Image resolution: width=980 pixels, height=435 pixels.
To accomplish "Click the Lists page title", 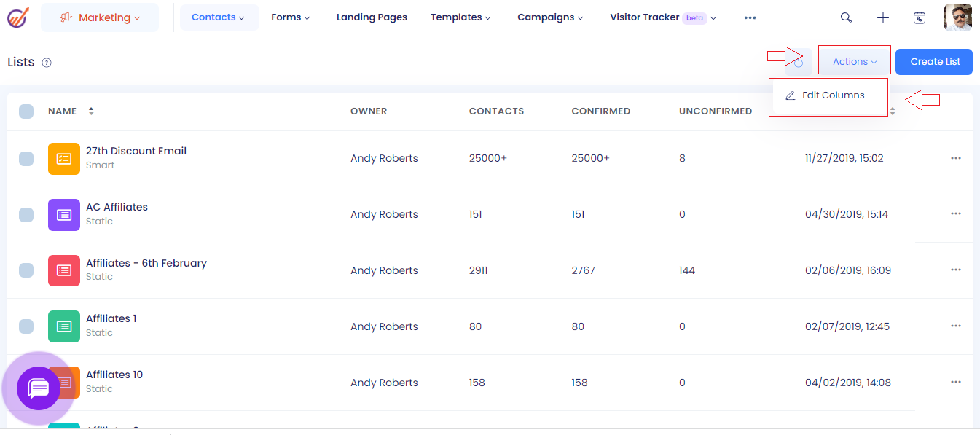I will [x=21, y=62].
